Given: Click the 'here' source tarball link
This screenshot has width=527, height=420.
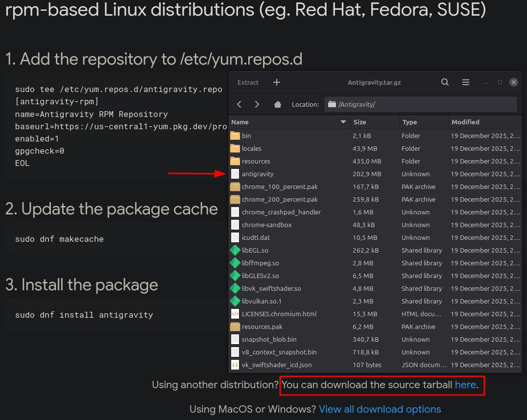Looking at the screenshot, I should point(465,385).
